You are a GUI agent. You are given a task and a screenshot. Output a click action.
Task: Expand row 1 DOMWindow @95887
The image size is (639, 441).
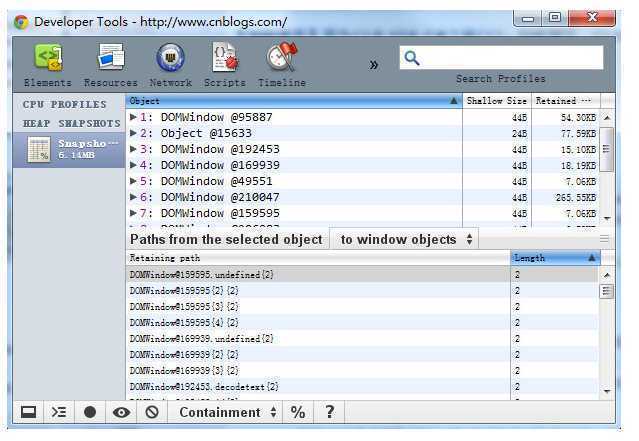point(133,117)
